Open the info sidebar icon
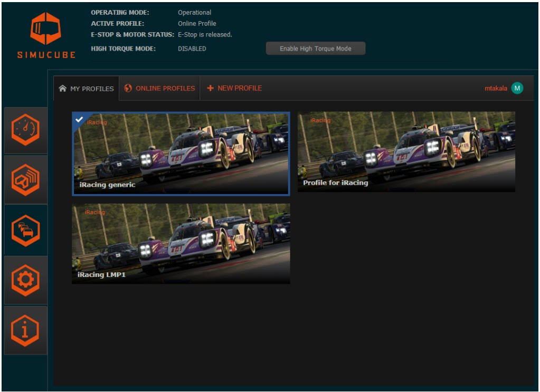Screen dimensions: 540x392 click(x=25, y=330)
